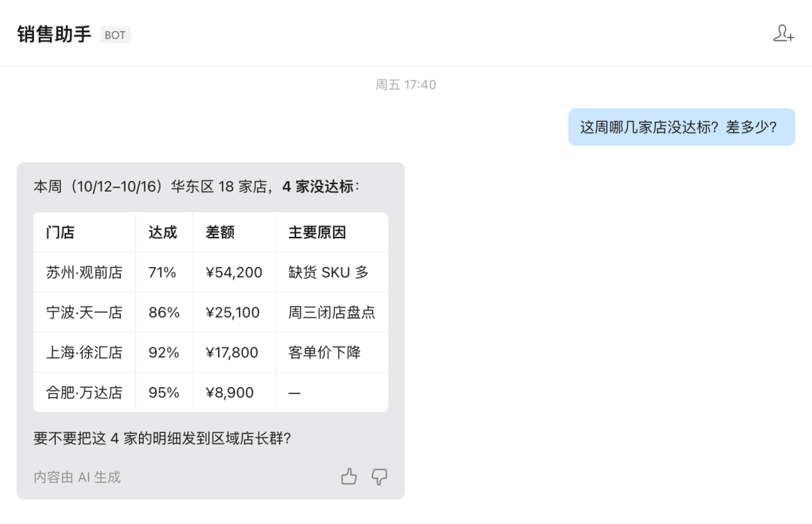Click the 缺货 SKU 多 reason cell

click(332, 272)
